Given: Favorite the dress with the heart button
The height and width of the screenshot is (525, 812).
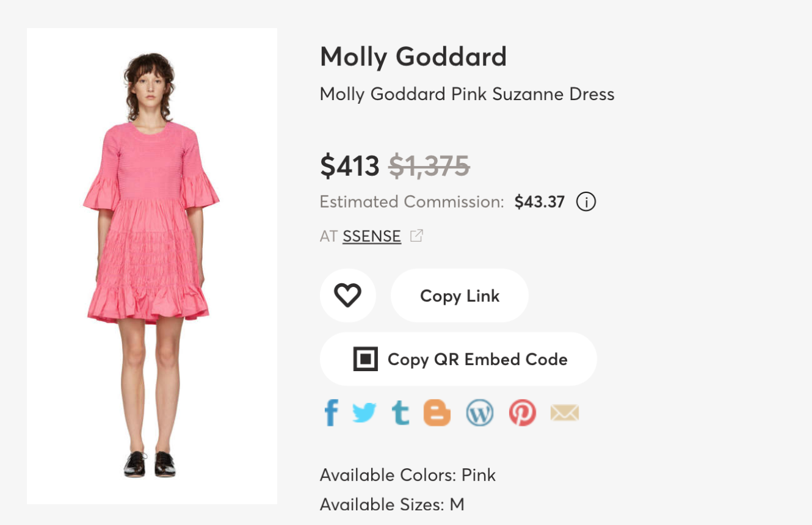Looking at the screenshot, I should click(x=347, y=295).
